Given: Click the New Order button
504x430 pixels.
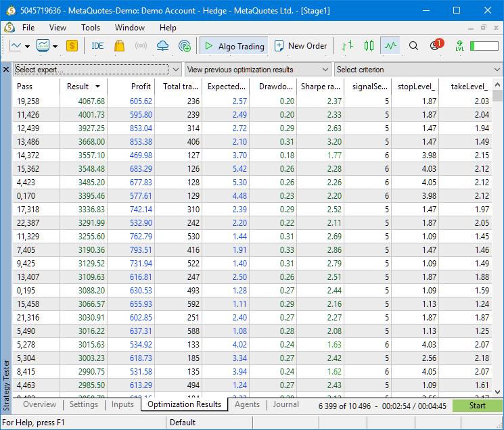Looking at the screenshot, I should (x=300, y=46).
